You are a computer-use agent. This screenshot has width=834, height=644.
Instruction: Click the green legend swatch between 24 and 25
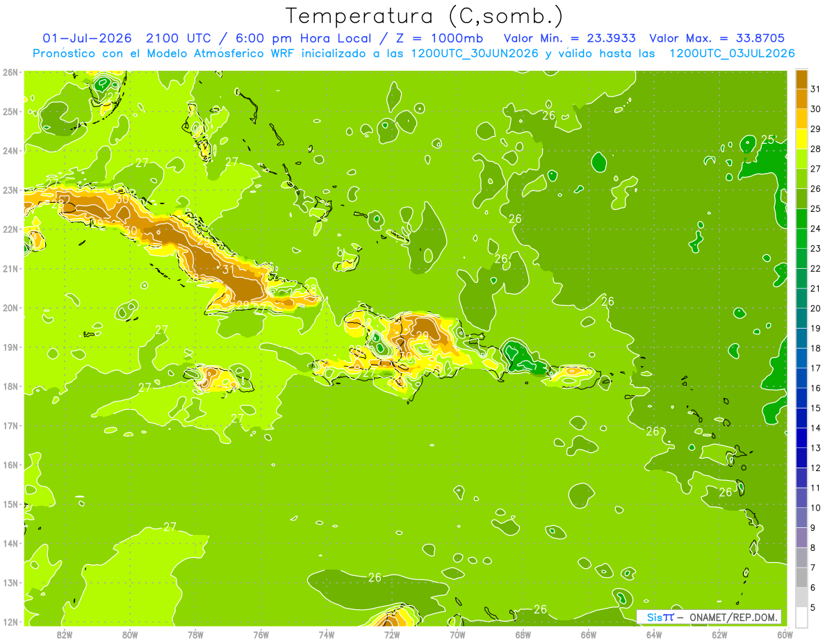[x=801, y=219]
